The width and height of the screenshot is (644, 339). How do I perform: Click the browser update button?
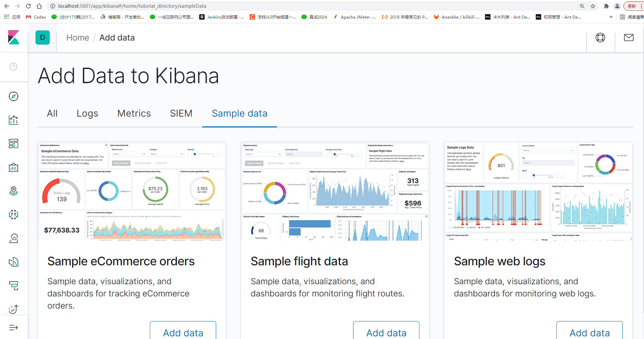pos(633,6)
